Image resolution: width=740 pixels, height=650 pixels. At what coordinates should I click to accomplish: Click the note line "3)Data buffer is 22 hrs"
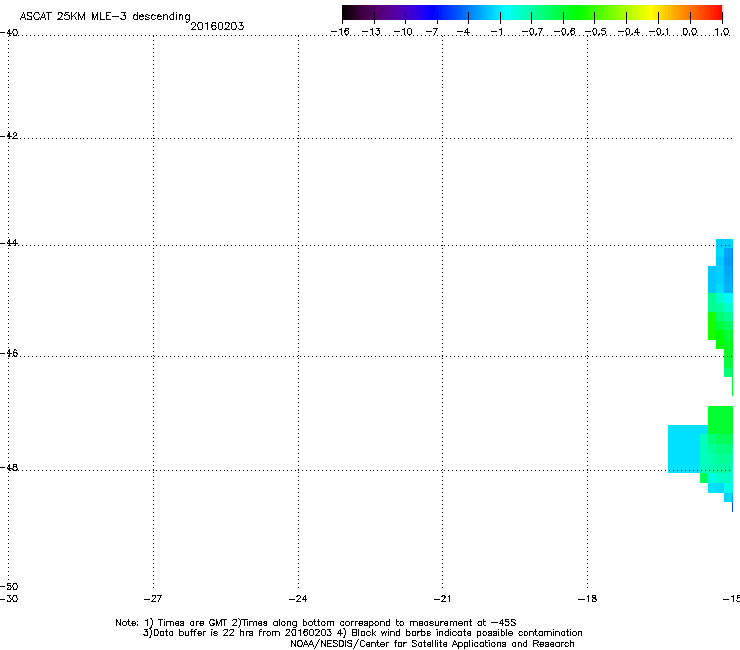click(x=362, y=633)
